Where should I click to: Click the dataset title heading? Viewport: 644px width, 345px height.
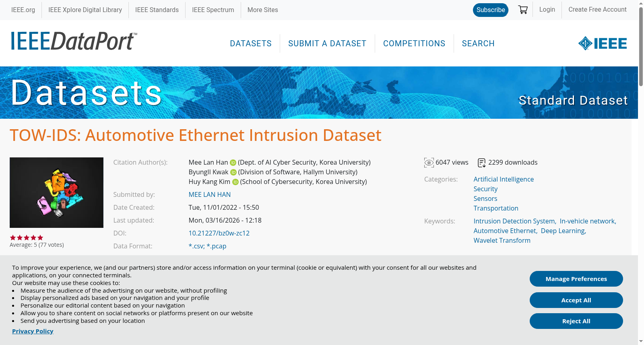[x=196, y=135]
